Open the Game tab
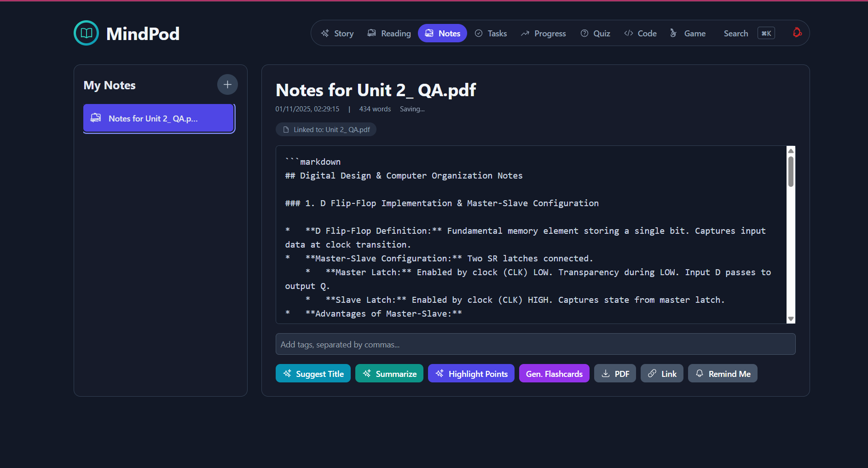Screen dimensions: 868x468 click(x=688, y=33)
